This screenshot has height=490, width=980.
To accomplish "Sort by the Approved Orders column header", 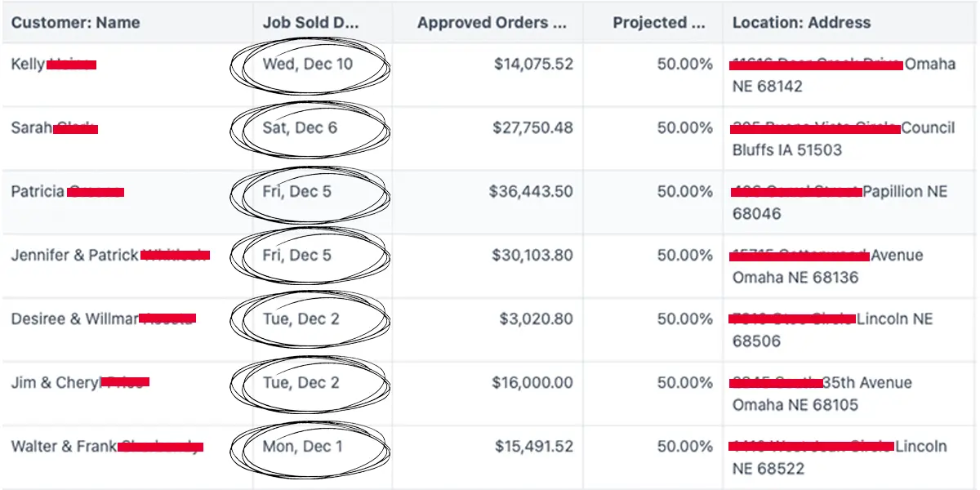I will coord(492,23).
